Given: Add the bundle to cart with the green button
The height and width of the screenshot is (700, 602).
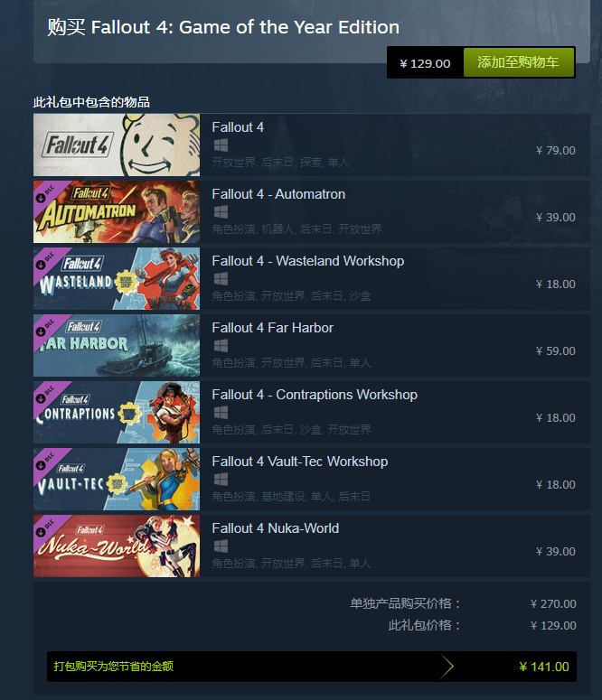Looking at the screenshot, I should coord(519,62).
